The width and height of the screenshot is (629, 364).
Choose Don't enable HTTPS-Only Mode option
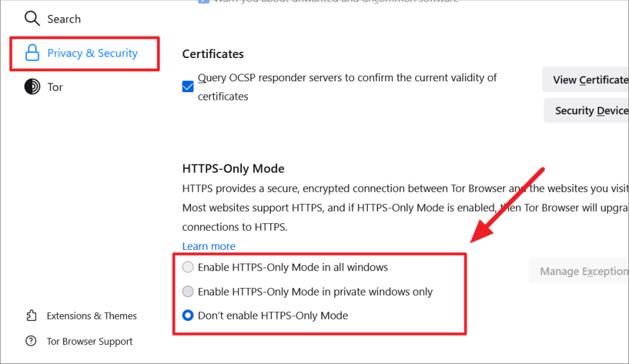[x=188, y=316]
